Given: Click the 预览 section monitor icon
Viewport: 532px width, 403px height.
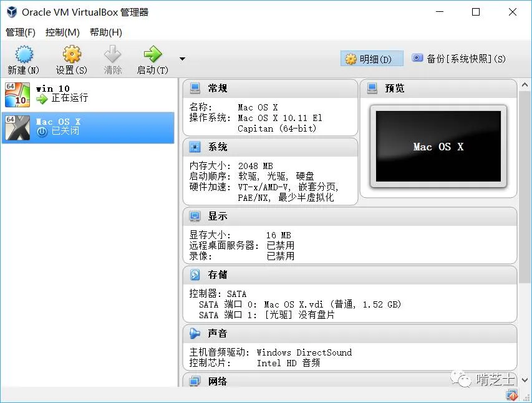Looking at the screenshot, I should 372,88.
